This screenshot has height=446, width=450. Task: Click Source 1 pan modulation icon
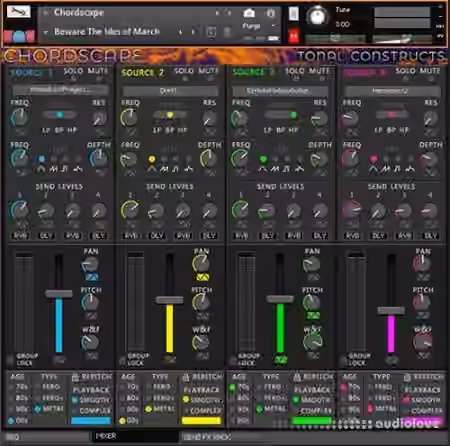point(91,277)
